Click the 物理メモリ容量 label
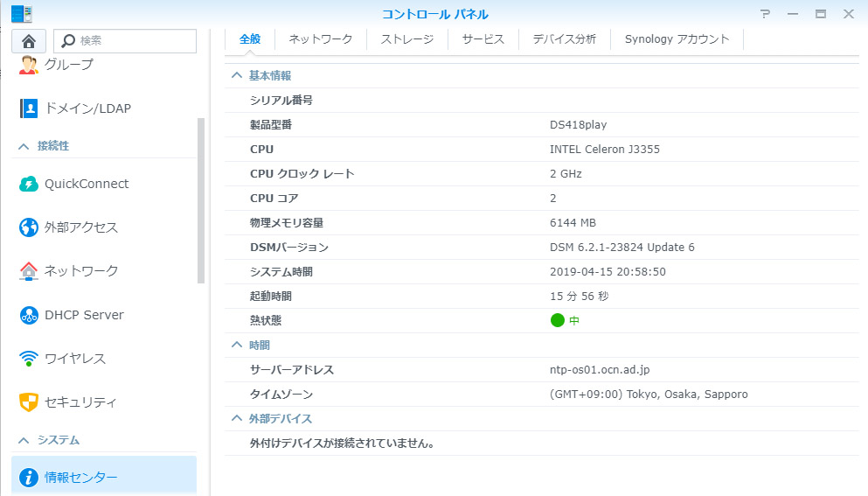 (x=286, y=223)
